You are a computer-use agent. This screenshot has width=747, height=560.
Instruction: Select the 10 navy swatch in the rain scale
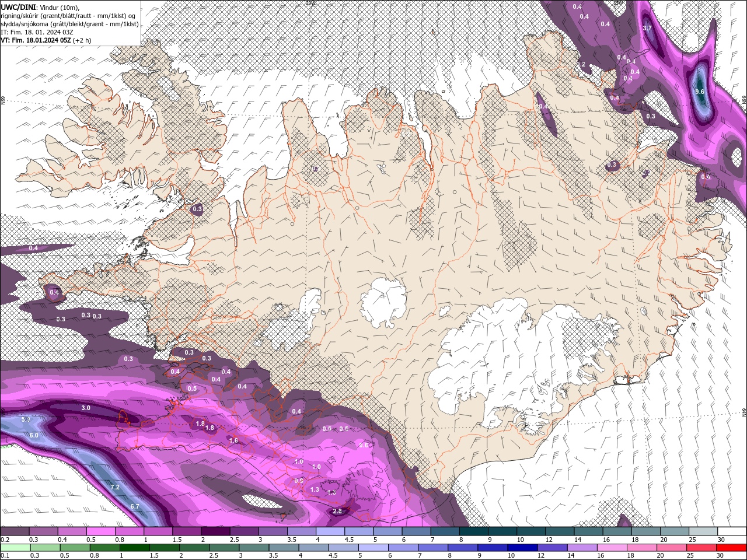[x=523, y=547]
